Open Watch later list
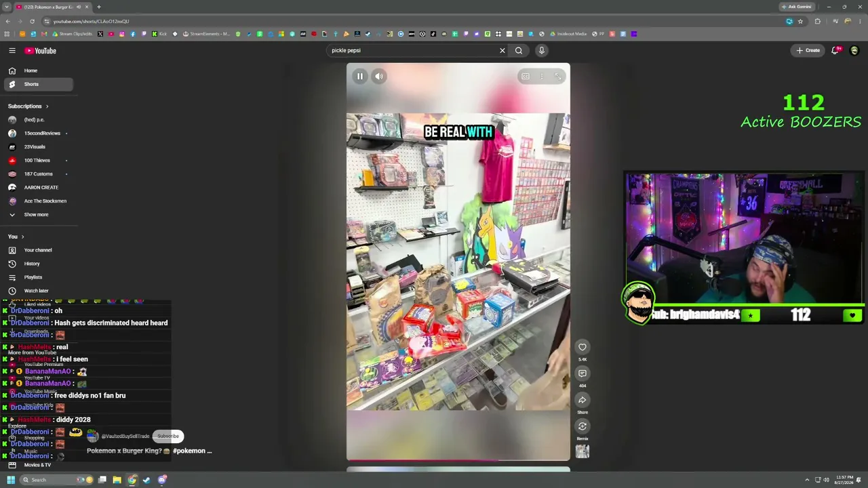 [37, 291]
